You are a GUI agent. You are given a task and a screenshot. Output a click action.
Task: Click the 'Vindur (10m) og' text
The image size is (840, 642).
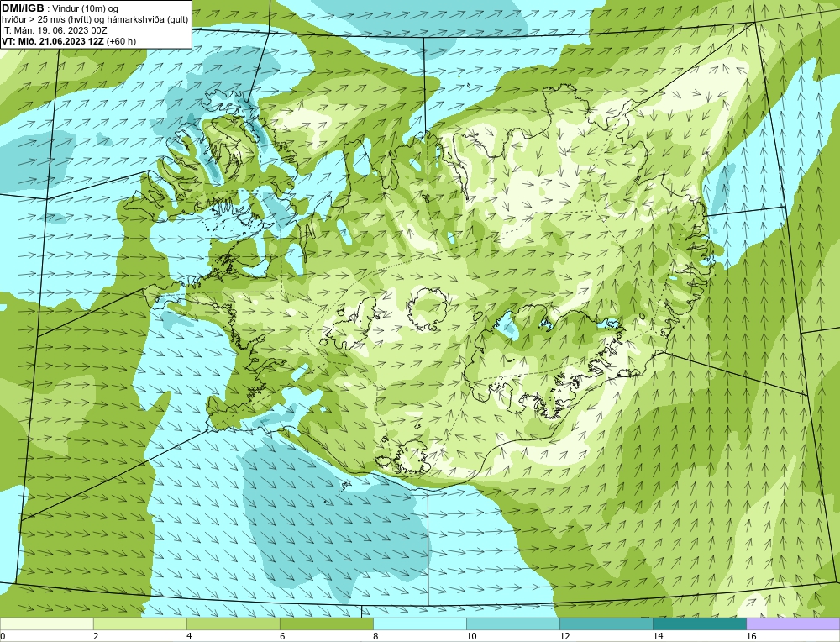point(87,8)
